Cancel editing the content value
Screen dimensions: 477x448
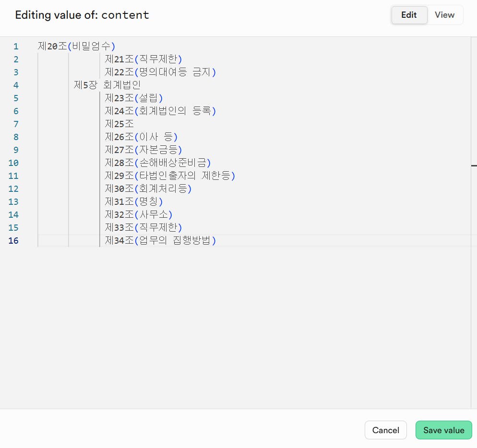point(385,430)
